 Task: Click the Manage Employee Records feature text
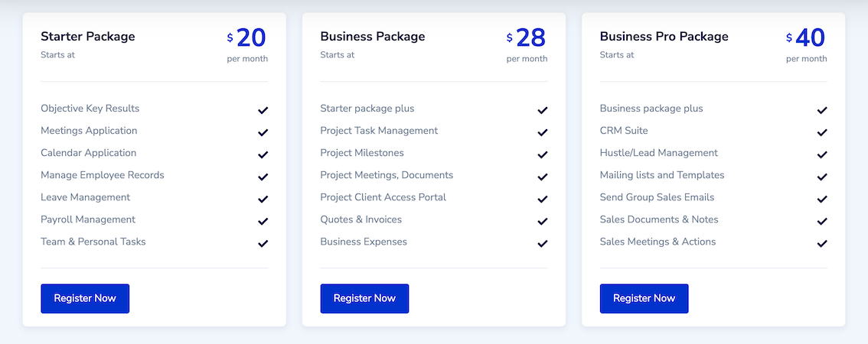(x=103, y=175)
